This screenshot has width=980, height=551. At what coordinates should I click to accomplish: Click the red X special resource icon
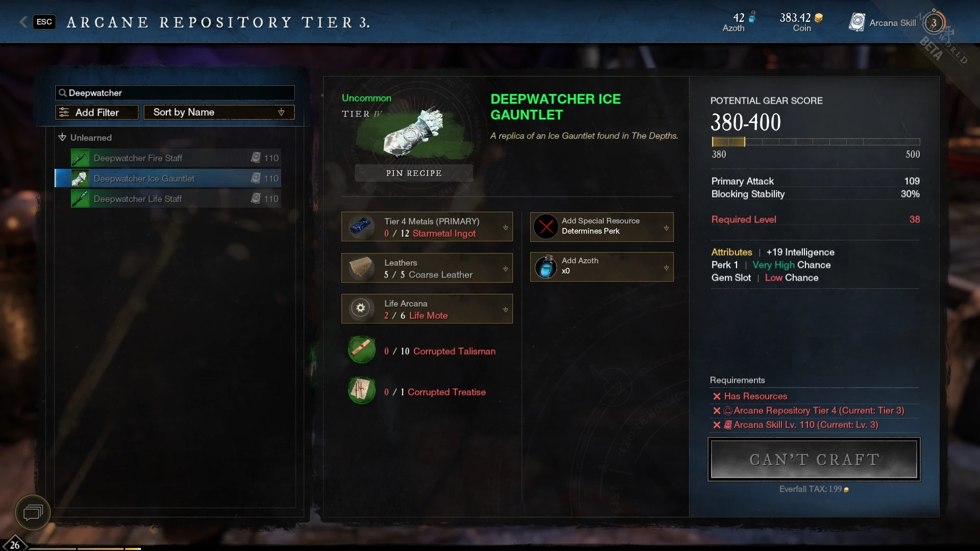(546, 226)
